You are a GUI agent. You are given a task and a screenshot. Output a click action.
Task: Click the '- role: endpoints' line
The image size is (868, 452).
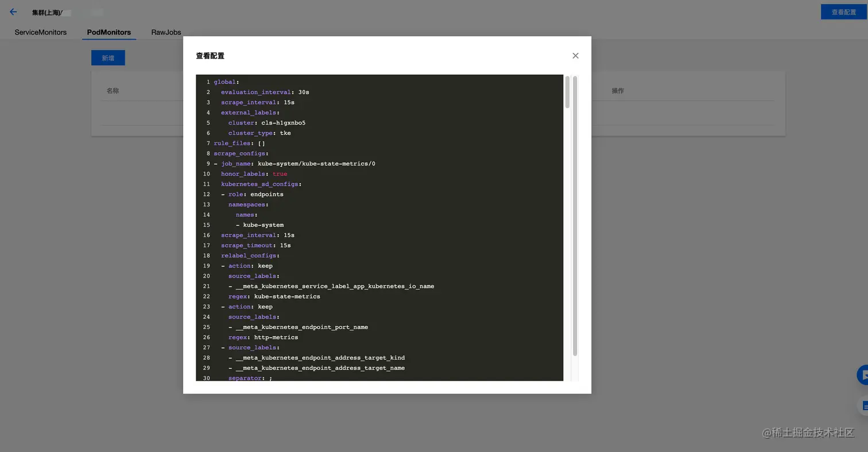253,194
